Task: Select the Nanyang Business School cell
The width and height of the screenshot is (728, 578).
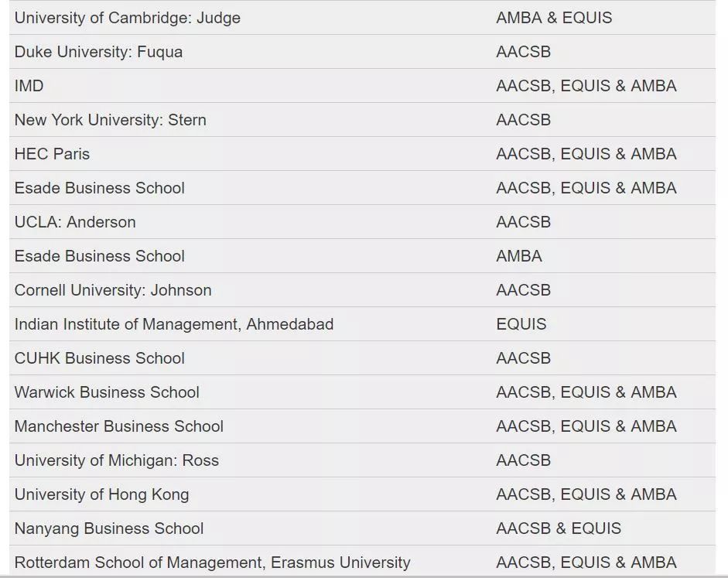Action: 109,528
